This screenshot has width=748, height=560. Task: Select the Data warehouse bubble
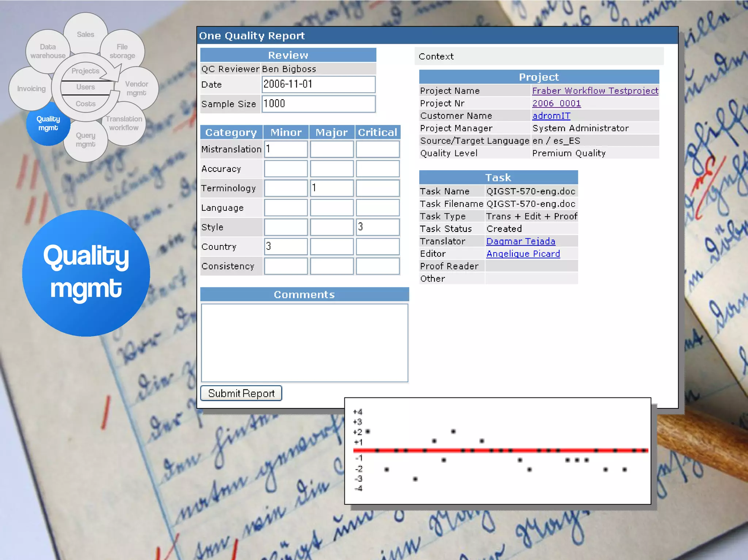(x=47, y=51)
